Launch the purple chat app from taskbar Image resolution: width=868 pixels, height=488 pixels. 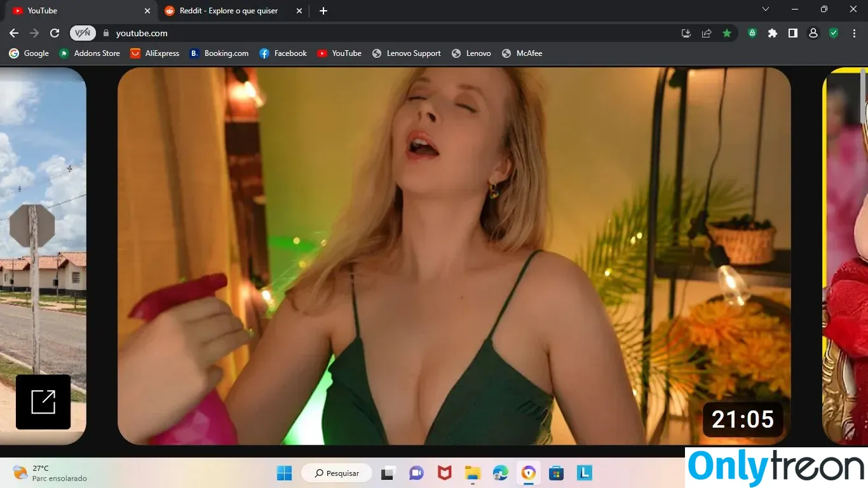417,473
